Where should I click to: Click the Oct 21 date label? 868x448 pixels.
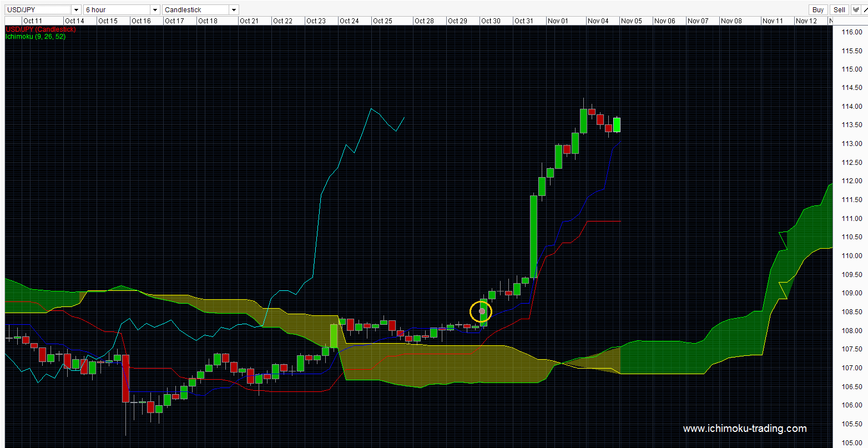pos(249,21)
